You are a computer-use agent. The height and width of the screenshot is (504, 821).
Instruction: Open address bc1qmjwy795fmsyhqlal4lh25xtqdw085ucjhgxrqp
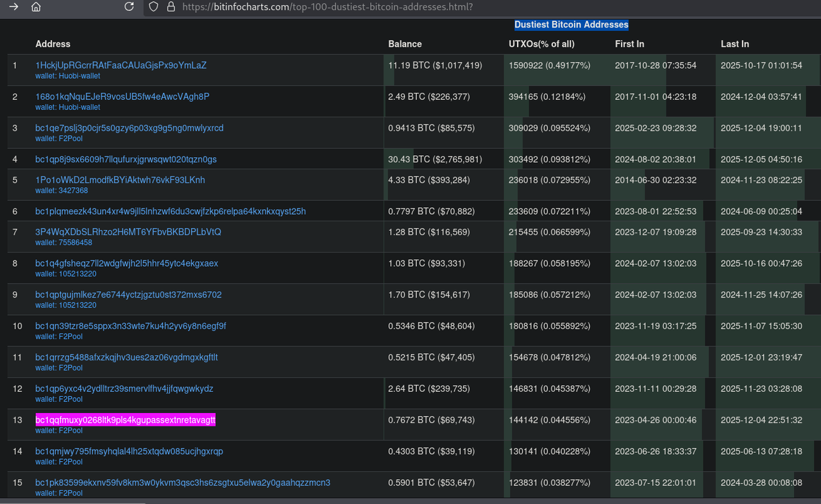130,451
